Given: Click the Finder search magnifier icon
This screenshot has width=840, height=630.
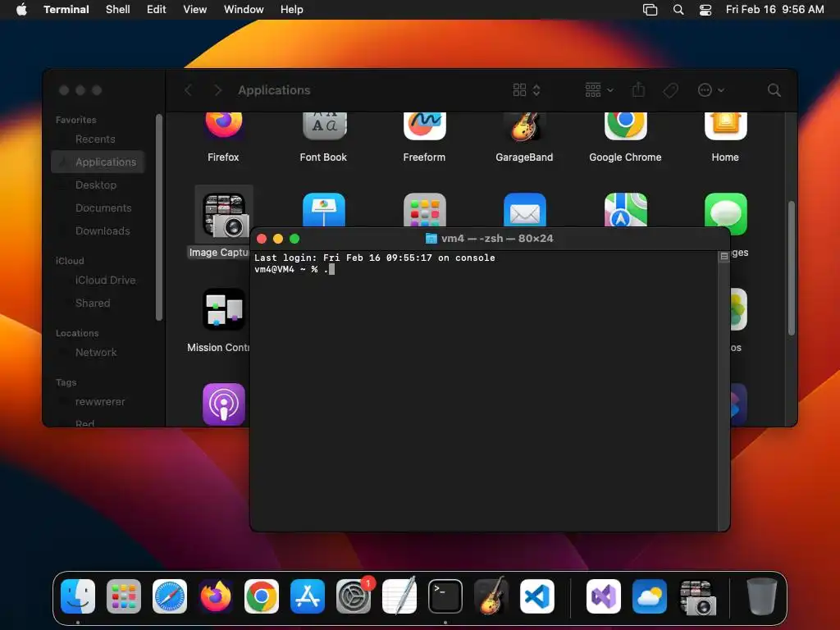Looking at the screenshot, I should tap(774, 90).
